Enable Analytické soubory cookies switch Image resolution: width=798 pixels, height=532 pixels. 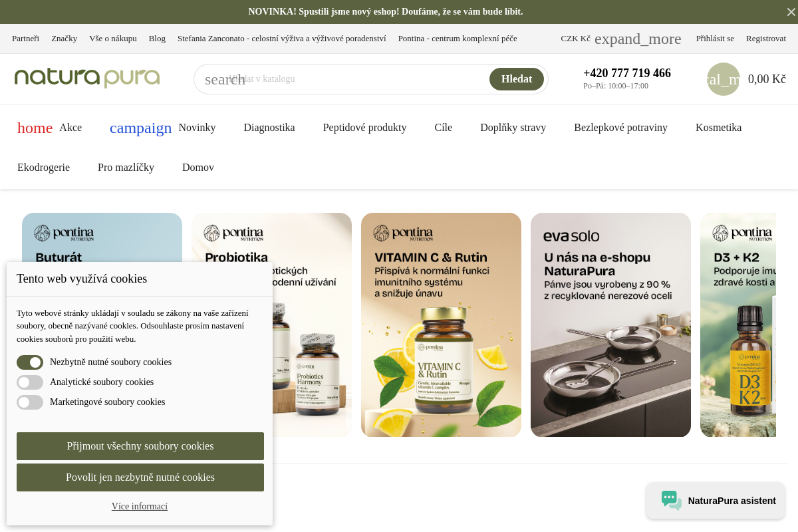[30, 382]
